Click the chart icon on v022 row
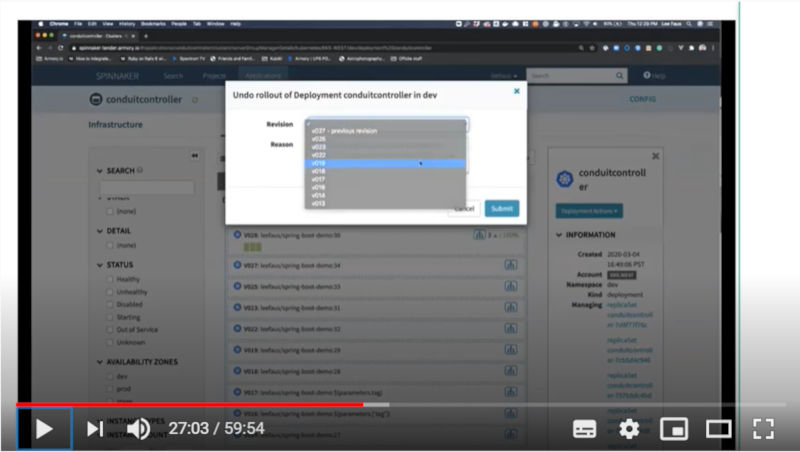800x452 pixels. pyautogui.click(x=511, y=329)
